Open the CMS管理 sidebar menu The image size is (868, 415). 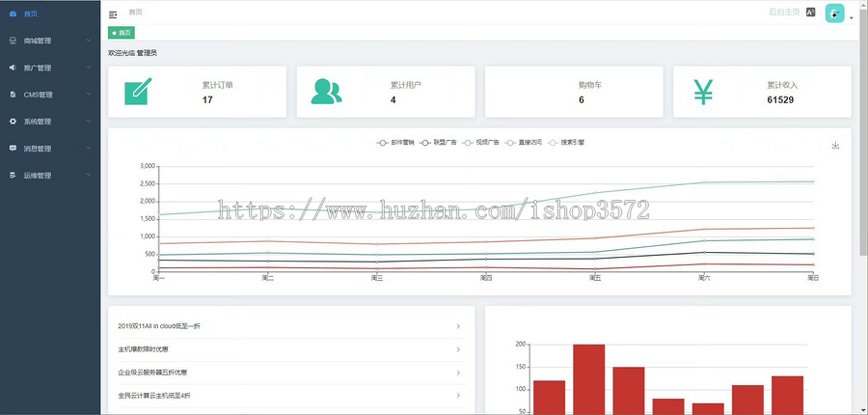click(x=50, y=95)
